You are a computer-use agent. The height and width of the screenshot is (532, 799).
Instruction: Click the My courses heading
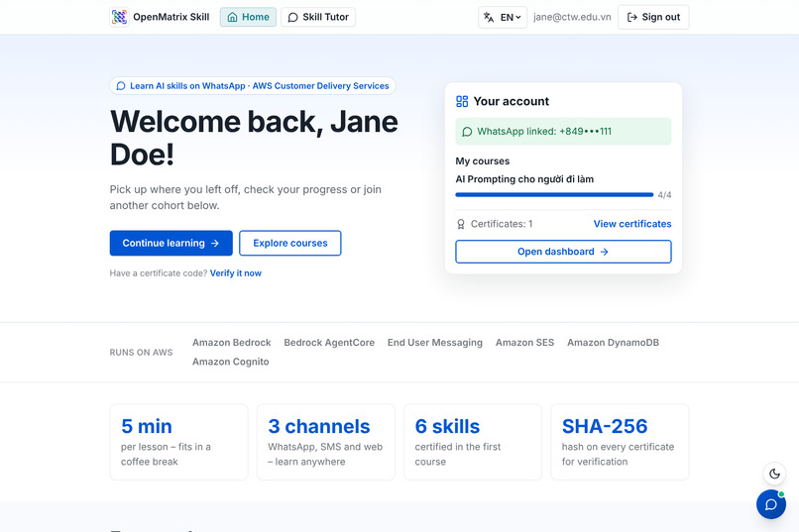pyautogui.click(x=483, y=161)
